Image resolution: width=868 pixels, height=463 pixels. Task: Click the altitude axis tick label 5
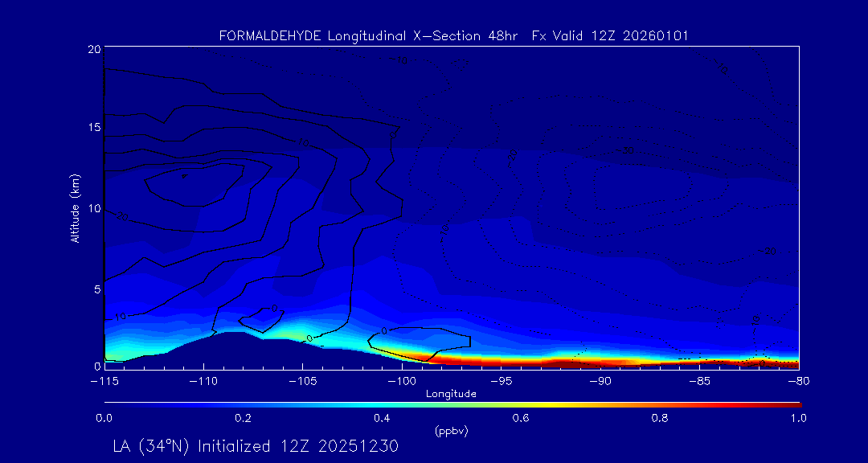(x=97, y=289)
